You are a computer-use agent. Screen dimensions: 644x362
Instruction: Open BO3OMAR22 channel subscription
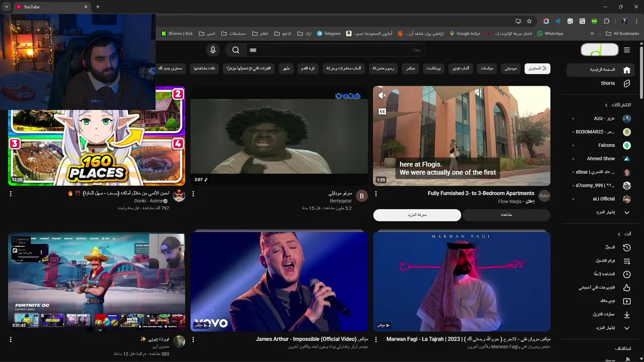[x=601, y=132]
